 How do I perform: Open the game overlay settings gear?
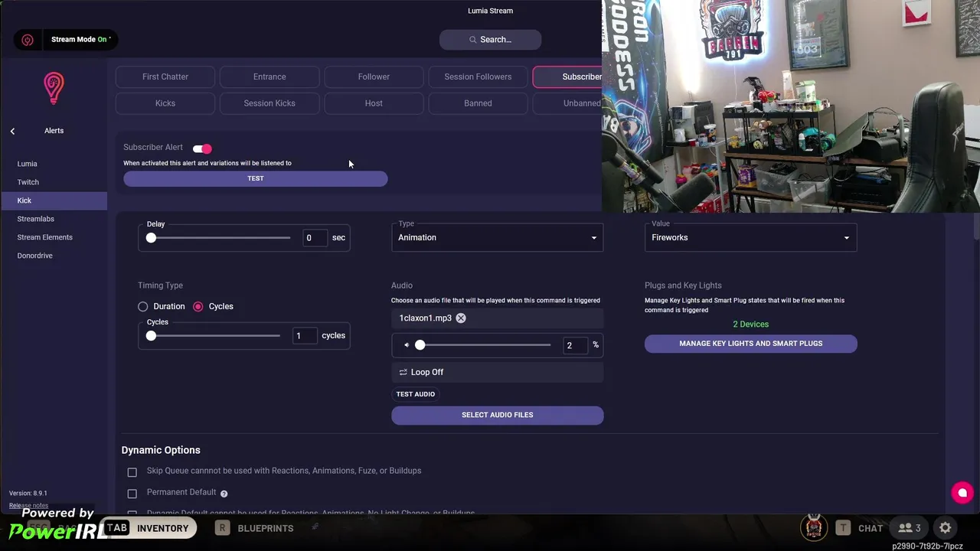[x=946, y=528]
